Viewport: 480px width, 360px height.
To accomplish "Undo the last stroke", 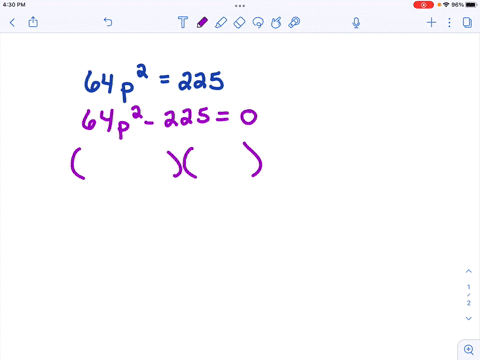I will pyautogui.click(x=108, y=22).
